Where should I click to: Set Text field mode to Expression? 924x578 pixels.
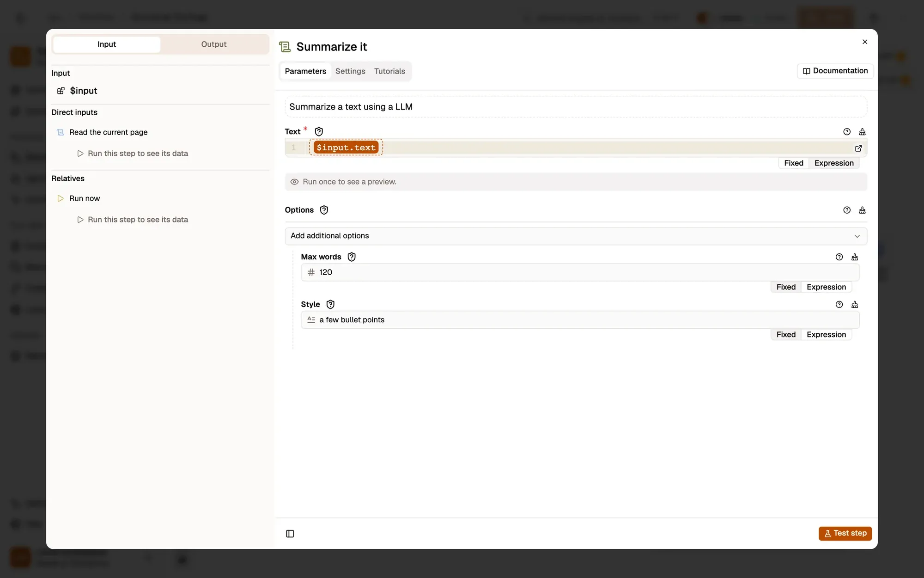tap(834, 163)
